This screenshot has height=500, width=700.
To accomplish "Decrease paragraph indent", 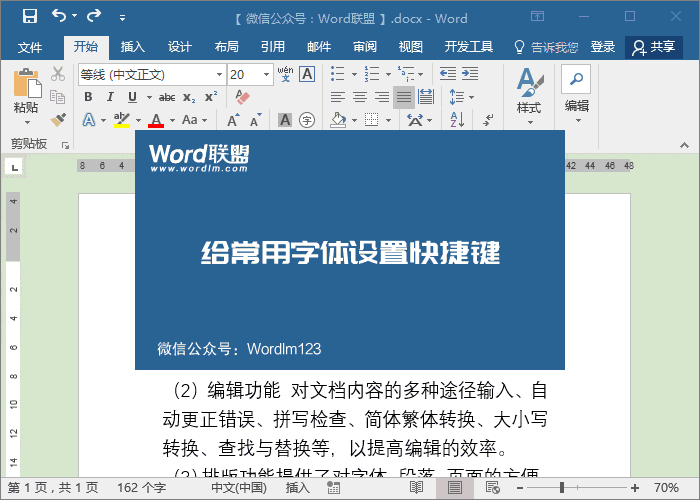I will 448,73.
